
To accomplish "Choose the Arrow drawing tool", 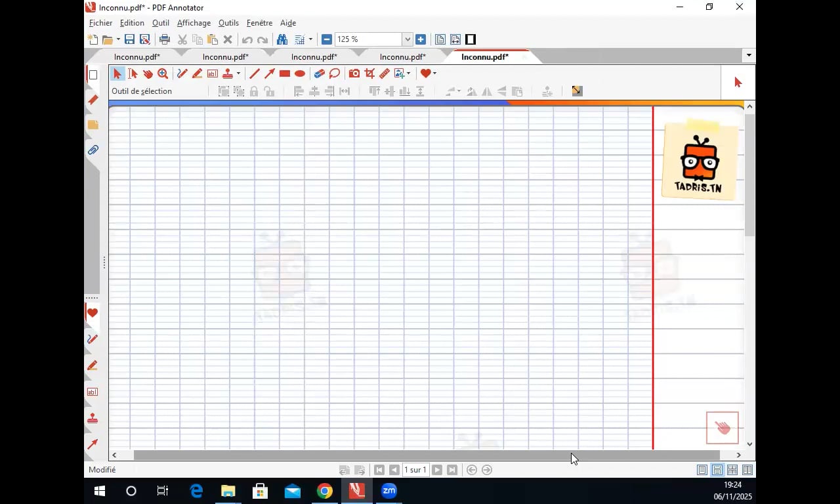I will coord(269,73).
